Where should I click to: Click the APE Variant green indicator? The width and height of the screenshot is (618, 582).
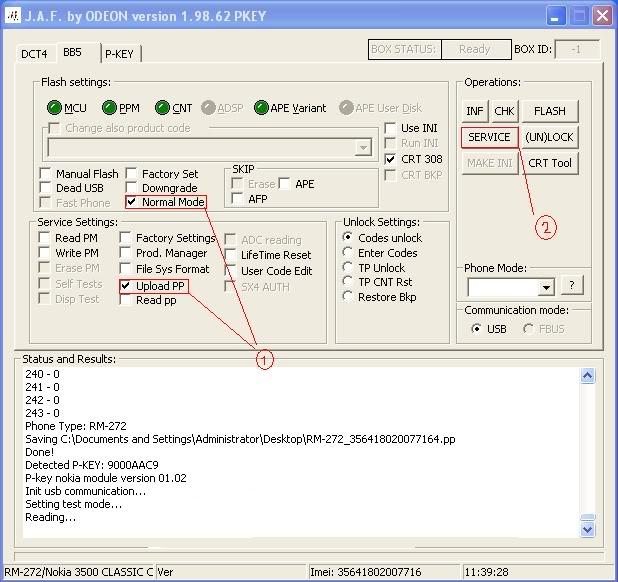(x=261, y=108)
